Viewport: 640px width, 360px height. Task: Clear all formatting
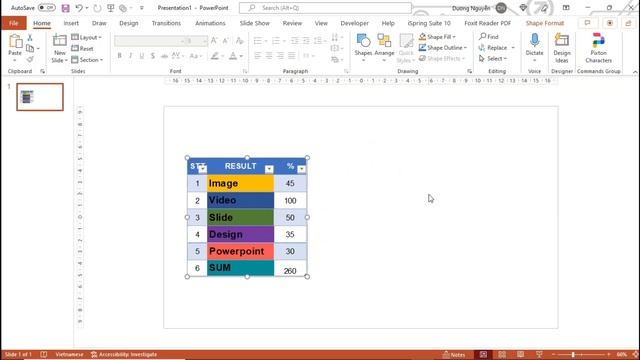[x=239, y=40]
